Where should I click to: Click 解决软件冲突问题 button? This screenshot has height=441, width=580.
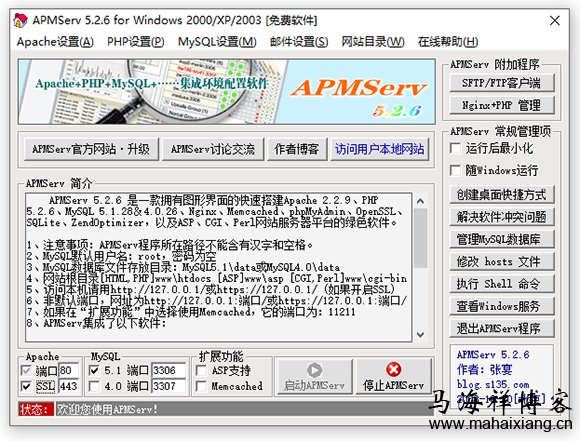click(x=502, y=217)
